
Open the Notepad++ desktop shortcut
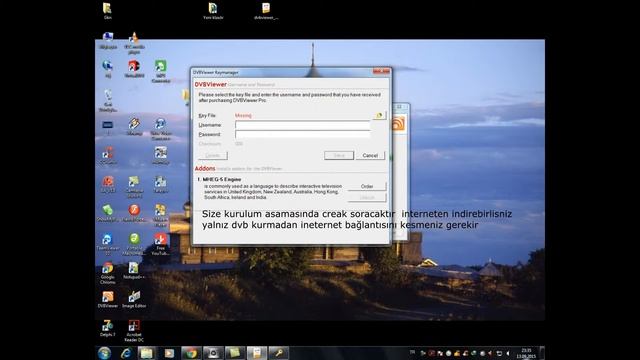click(133, 271)
